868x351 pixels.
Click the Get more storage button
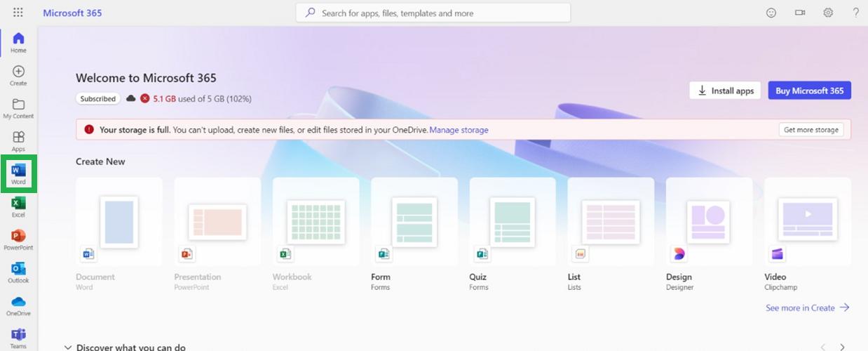pyautogui.click(x=811, y=130)
